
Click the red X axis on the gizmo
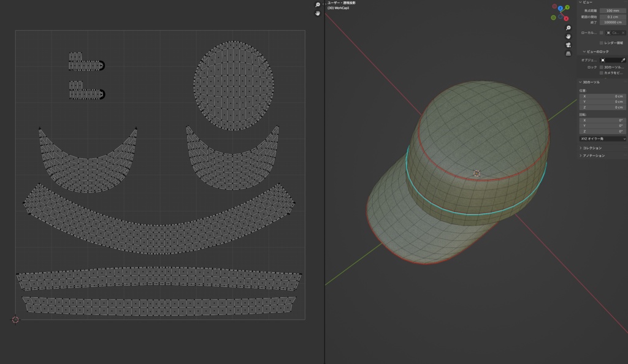coord(566,18)
